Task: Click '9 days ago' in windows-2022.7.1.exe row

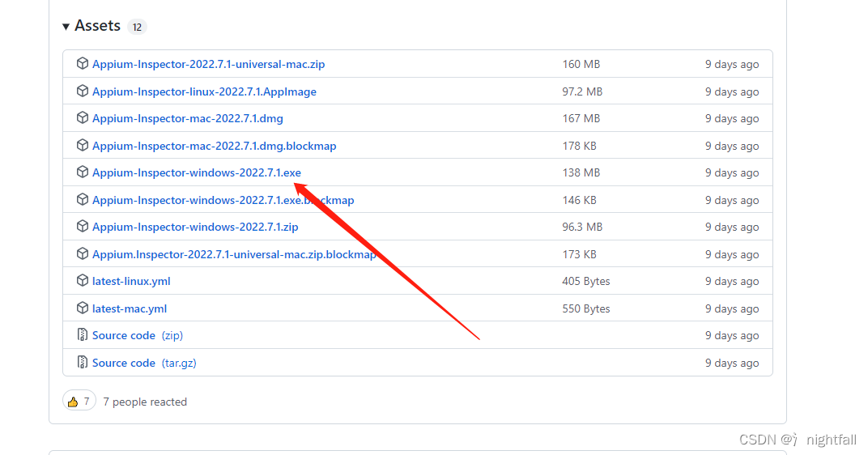Action: click(x=732, y=172)
